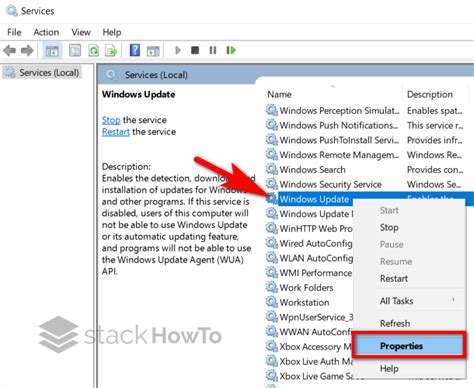Screen dimensions: 474x388
Task: Click the Restart the service link
Action: tap(115, 132)
